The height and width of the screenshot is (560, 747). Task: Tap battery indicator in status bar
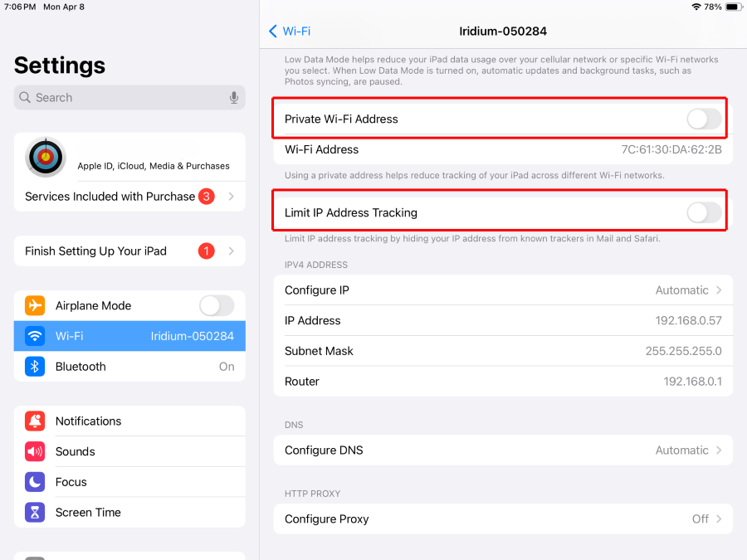pyautogui.click(x=732, y=7)
